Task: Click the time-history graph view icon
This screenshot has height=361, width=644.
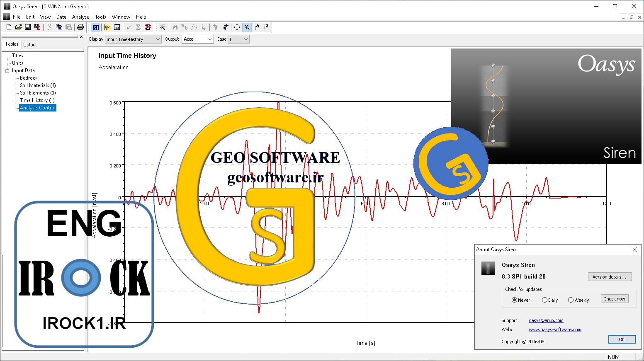Action: pyautogui.click(x=107, y=27)
